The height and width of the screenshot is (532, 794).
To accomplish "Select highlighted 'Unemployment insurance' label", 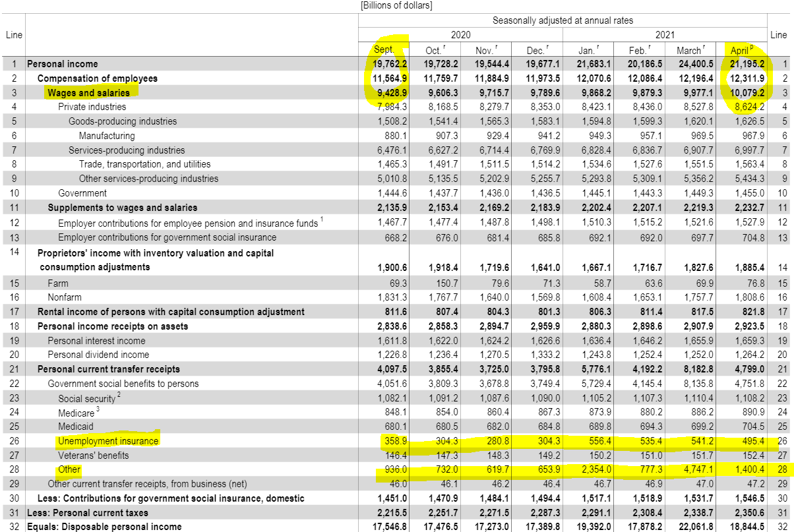I will (108, 441).
